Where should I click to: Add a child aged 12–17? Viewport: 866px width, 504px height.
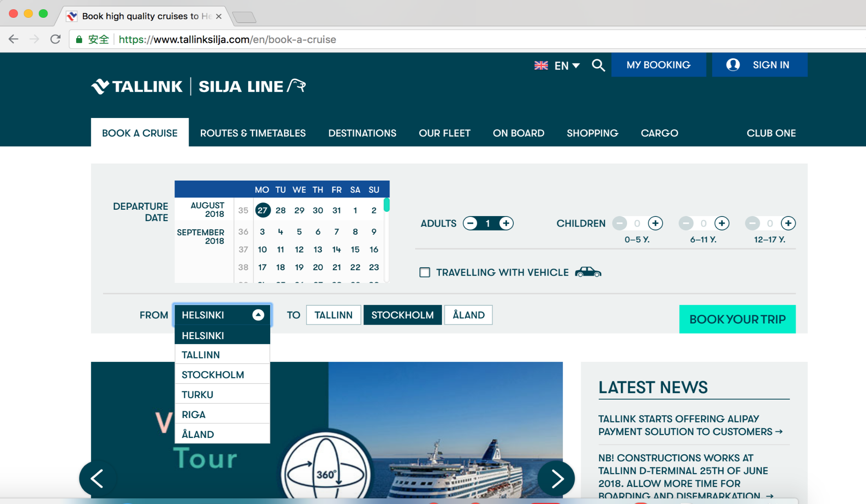(x=788, y=223)
